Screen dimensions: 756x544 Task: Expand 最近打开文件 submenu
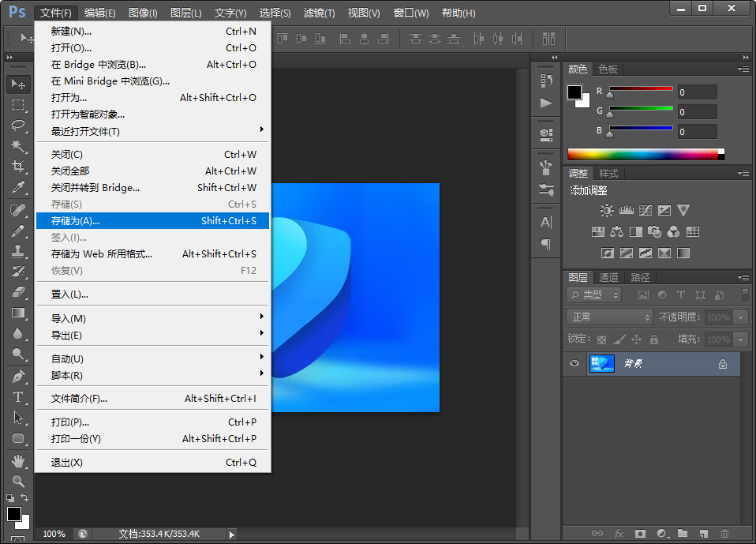153,131
